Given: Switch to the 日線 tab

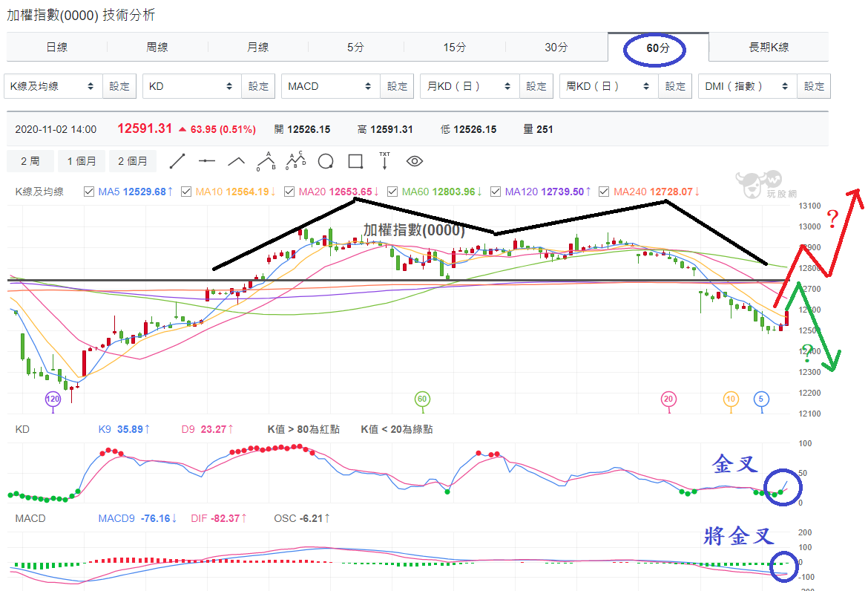Looking at the screenshot, I should click(x=57, y=47).
